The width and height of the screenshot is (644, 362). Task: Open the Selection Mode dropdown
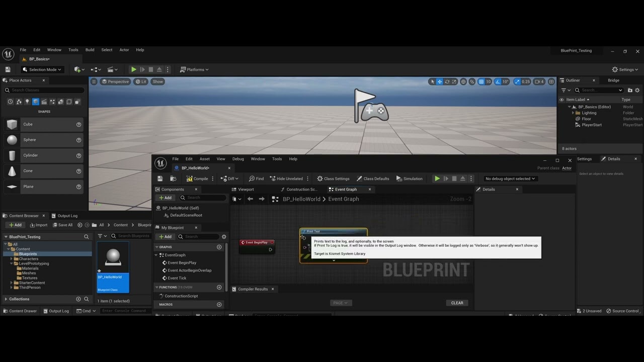[42, 69]
